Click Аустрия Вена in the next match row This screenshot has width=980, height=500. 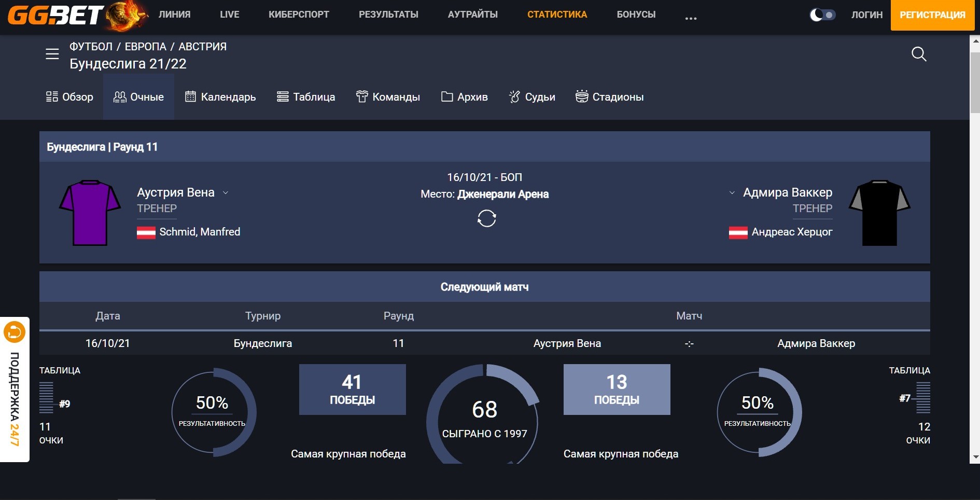point(567,343)
